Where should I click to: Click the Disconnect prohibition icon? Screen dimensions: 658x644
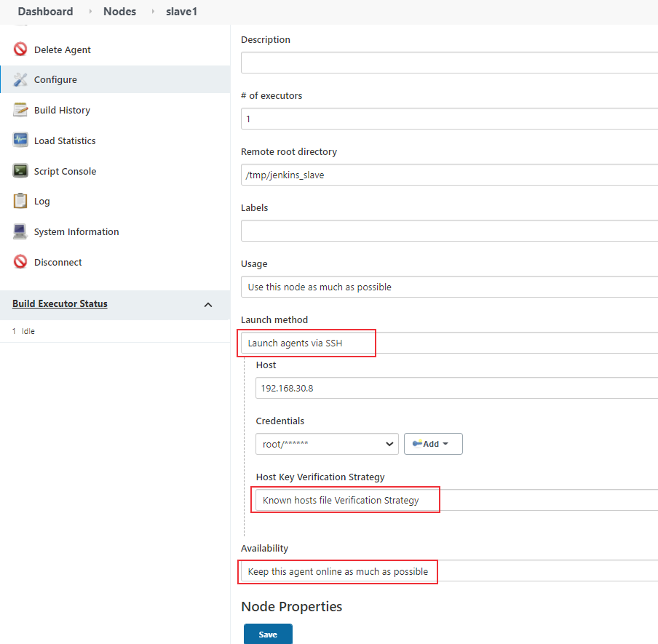(x=20, y=262)
